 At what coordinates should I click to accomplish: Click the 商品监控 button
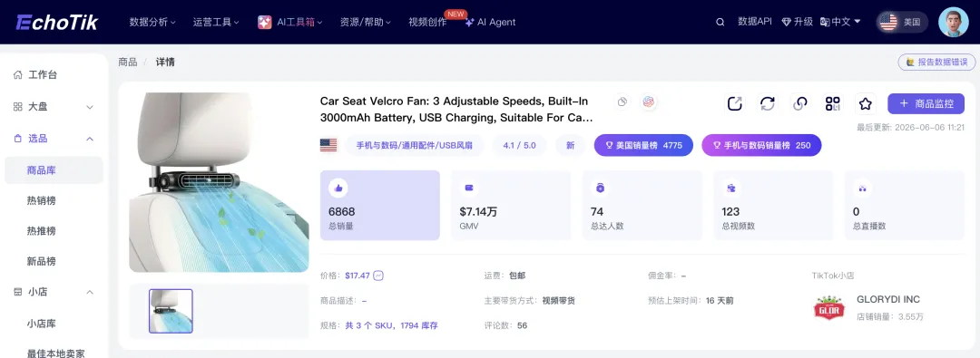click(926, 103)
